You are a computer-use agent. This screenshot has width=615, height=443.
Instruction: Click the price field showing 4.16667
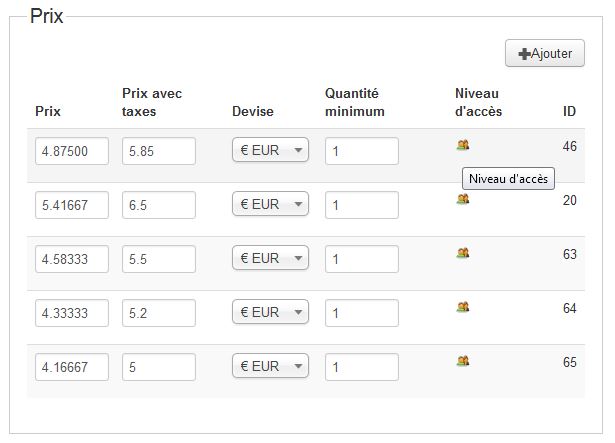pos(72,368)
